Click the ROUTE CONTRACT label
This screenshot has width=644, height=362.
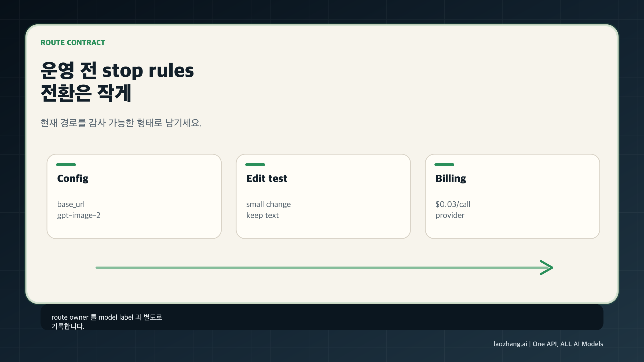[x=73, y=43]
